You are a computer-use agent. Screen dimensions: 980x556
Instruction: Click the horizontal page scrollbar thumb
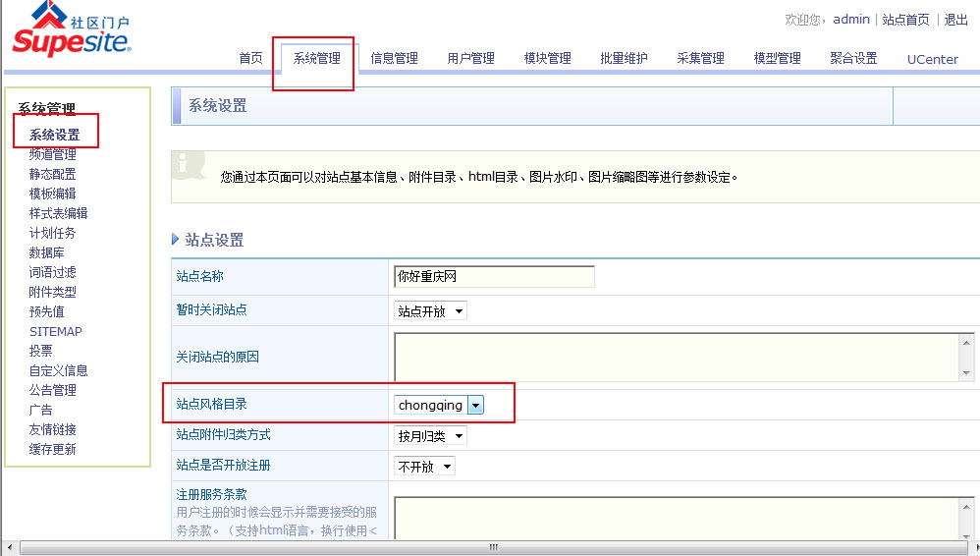click(x=494, y=548)
